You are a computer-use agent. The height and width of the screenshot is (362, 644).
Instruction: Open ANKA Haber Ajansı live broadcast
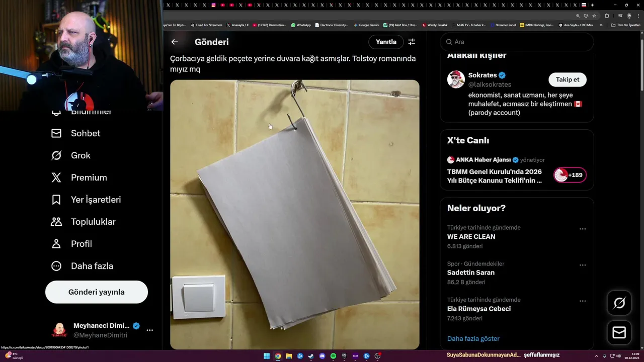pos(517,170)
